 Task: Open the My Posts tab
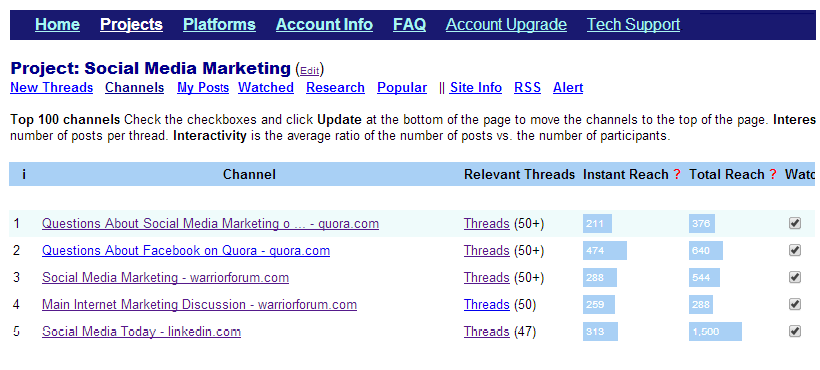(x=203, y=88)
